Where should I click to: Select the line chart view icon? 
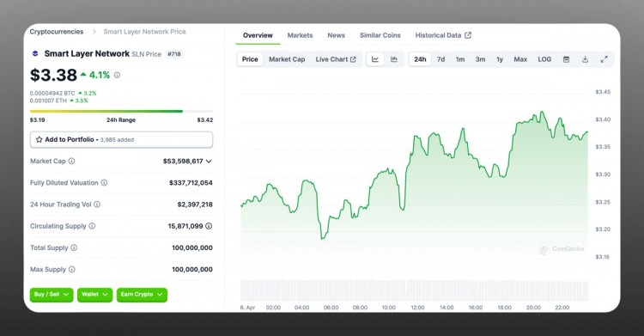(x=375, y=59)
